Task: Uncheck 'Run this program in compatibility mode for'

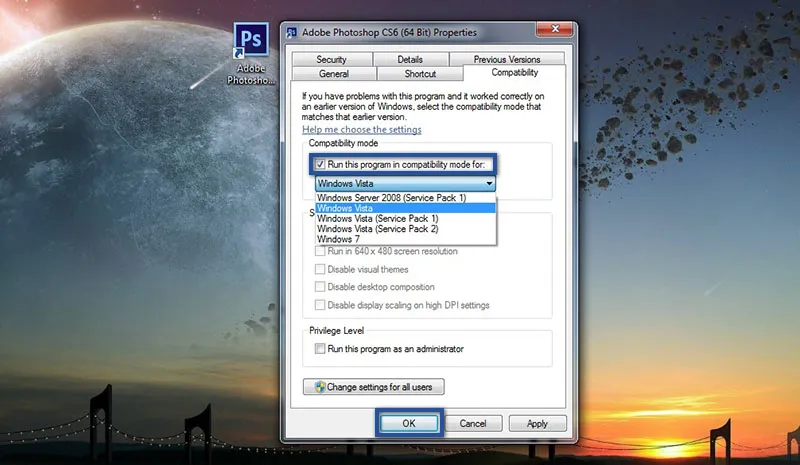Action: click(x=320, y=164)
